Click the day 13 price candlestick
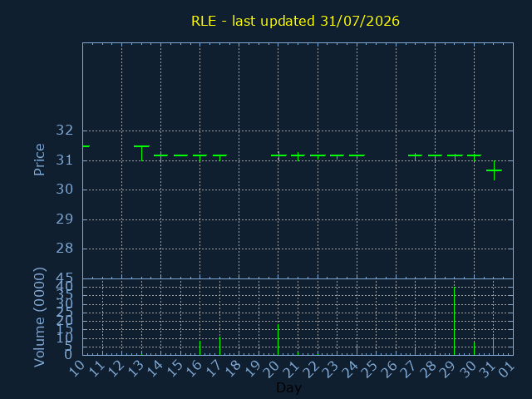 [141, 153]
